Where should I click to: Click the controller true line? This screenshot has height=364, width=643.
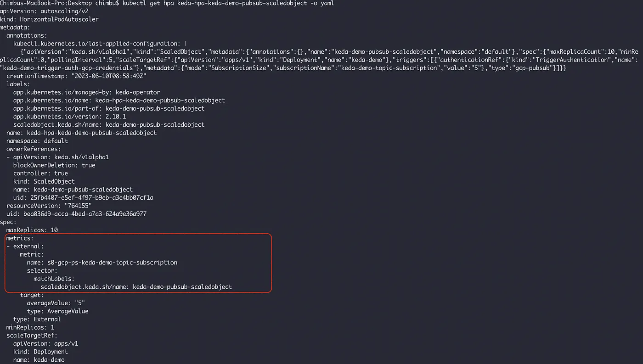tap(40, 174)
